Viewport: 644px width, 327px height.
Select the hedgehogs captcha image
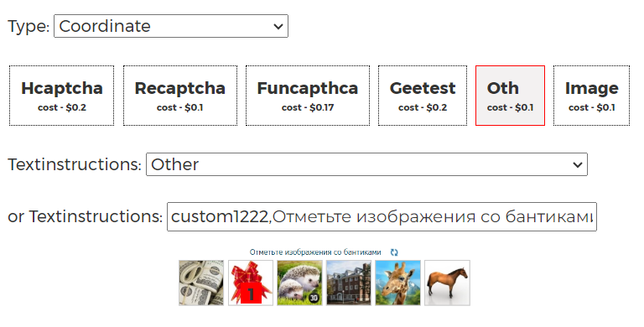coord(299,283)
